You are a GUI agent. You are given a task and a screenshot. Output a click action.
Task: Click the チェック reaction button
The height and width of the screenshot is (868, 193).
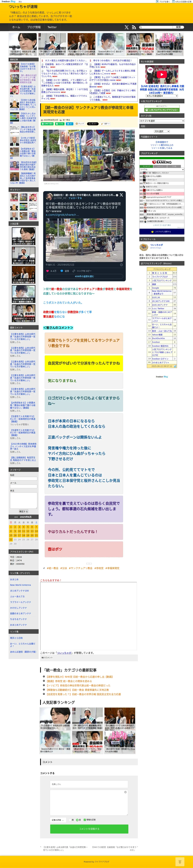point(80,124)
